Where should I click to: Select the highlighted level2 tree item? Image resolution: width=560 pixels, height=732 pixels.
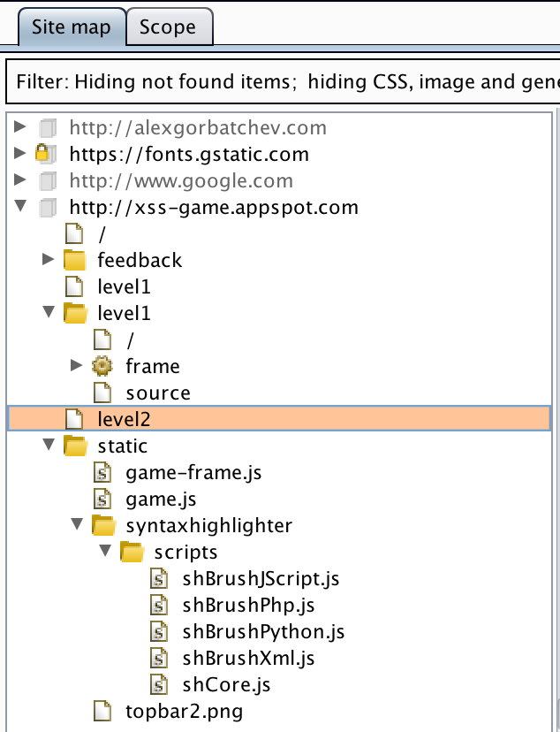pos(124,419)
